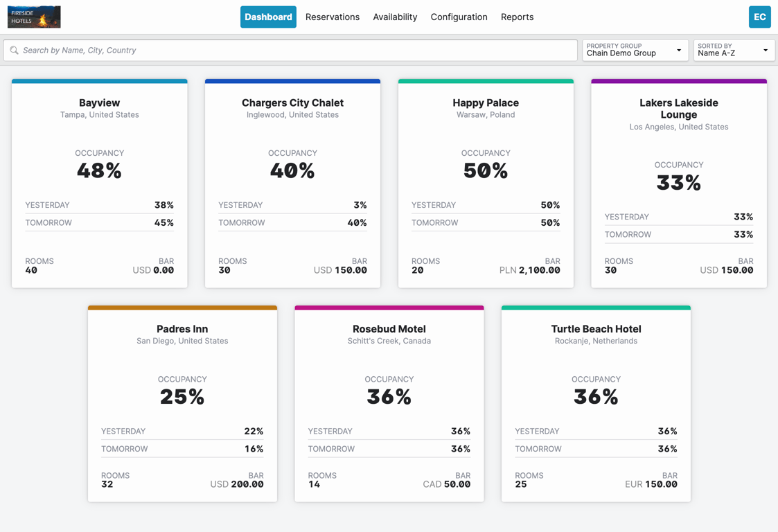Click Chargers City Chalet's 40% occupancy
The height and width of the screenshot is (532, 778).
coord(293,170)
